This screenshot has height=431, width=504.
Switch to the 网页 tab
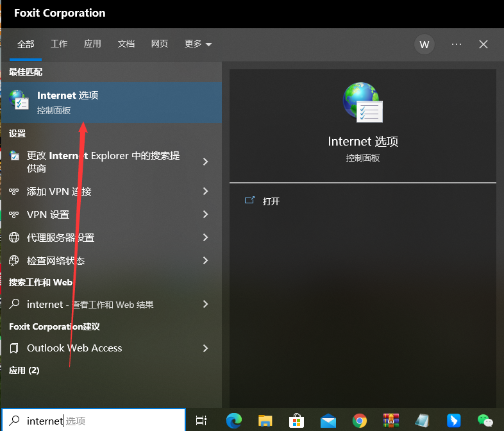point(160,44)
